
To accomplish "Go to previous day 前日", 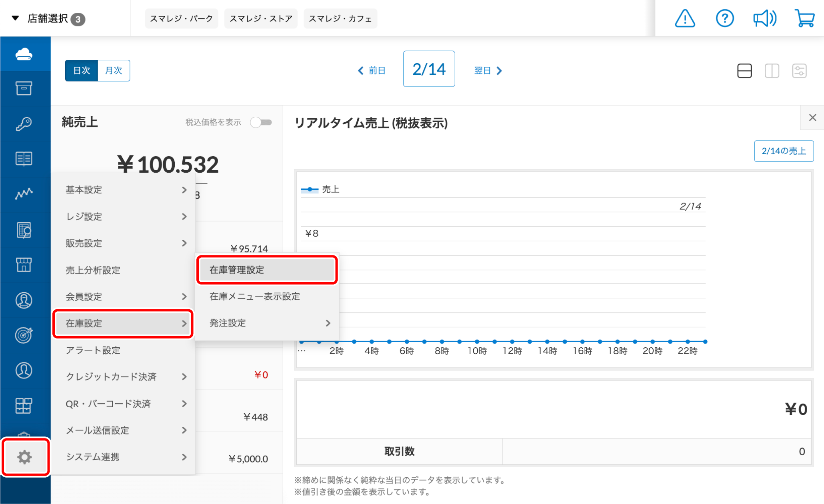I will tap(372, 71).
